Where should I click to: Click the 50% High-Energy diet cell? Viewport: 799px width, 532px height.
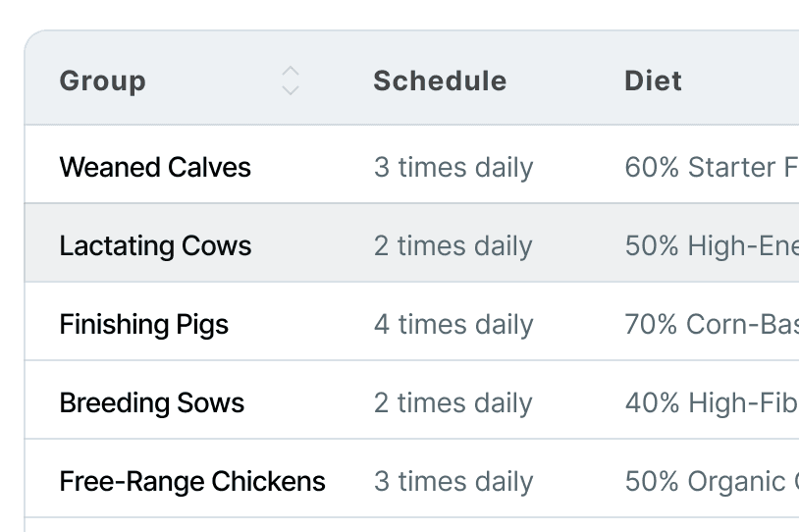(712, 245)
